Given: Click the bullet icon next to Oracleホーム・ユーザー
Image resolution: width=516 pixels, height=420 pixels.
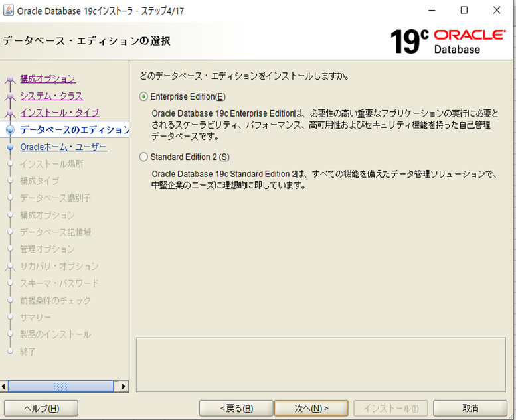Looking at the screenshot, I should (x=9, y=147).
